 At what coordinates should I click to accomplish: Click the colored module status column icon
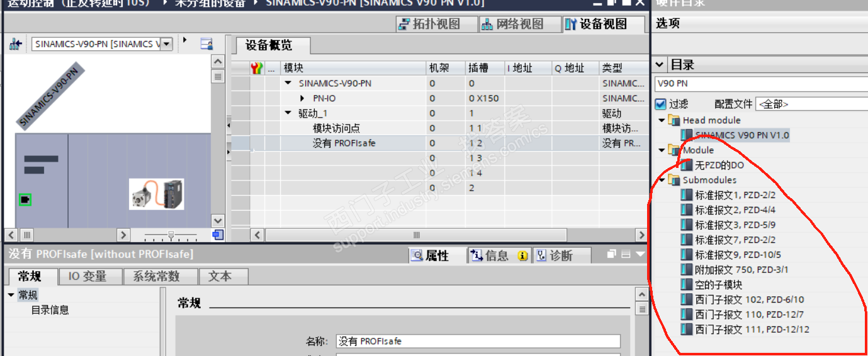pyautogui.click(x=257, y=68)
